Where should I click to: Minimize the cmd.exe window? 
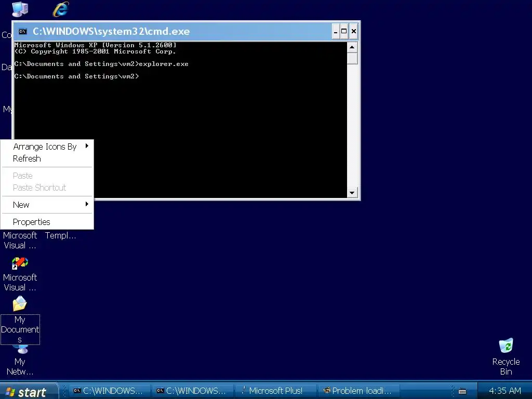point(335,32)
